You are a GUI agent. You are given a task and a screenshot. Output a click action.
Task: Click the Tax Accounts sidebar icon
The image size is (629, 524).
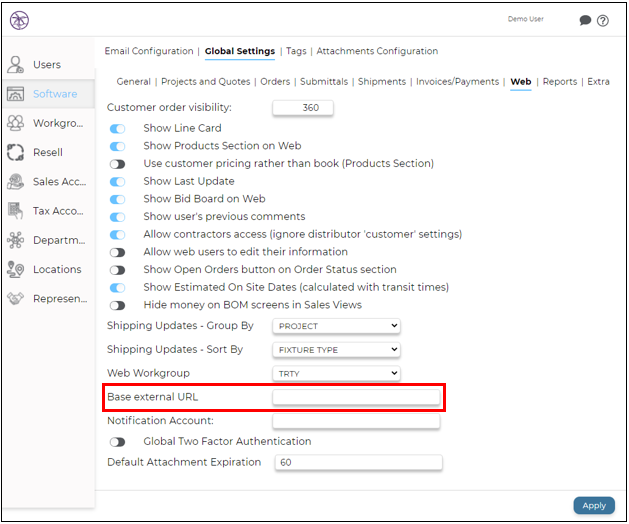pyautogui.click(x=15, y=211)
